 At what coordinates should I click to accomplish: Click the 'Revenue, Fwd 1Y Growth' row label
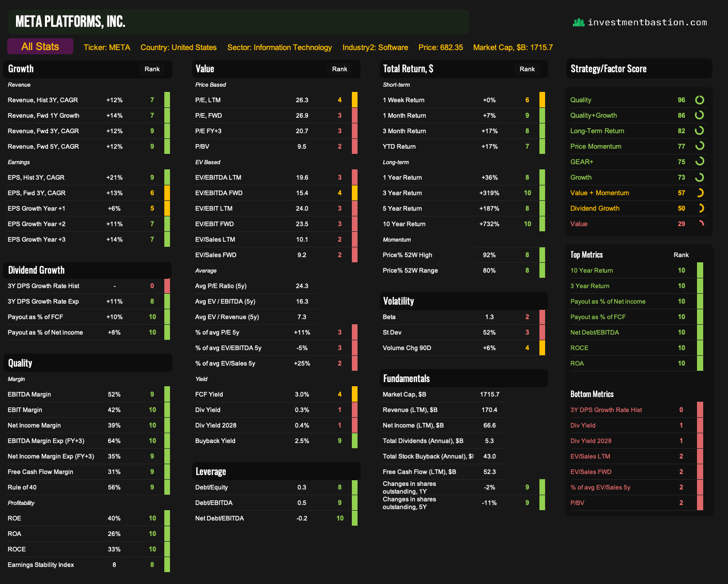tap(43, 115)
